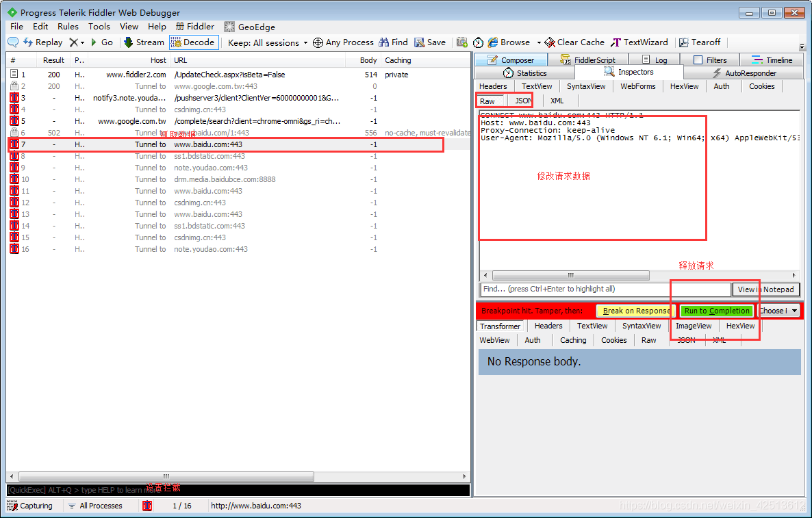This screenshot has width=812, height=518.
Task: Sort sessions by Result column header
Action: point(53,60)
